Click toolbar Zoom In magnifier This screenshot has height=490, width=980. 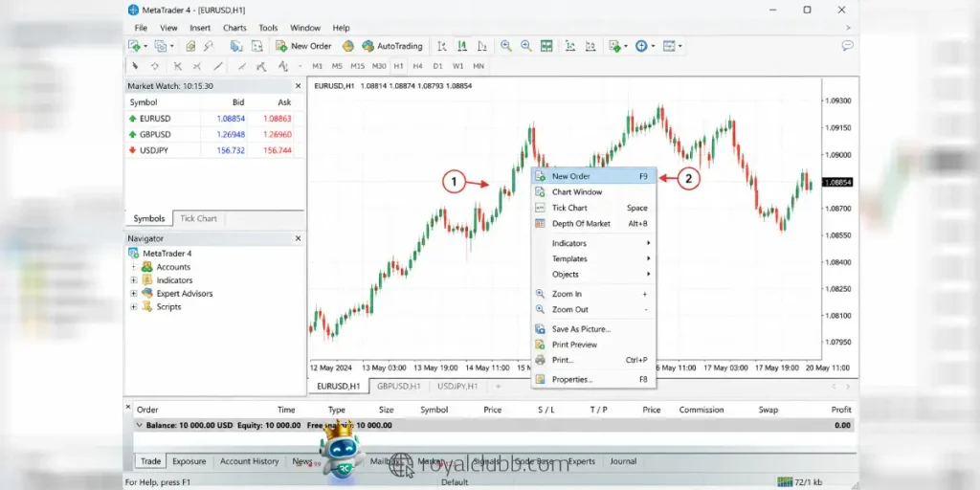tap(506, 46)
